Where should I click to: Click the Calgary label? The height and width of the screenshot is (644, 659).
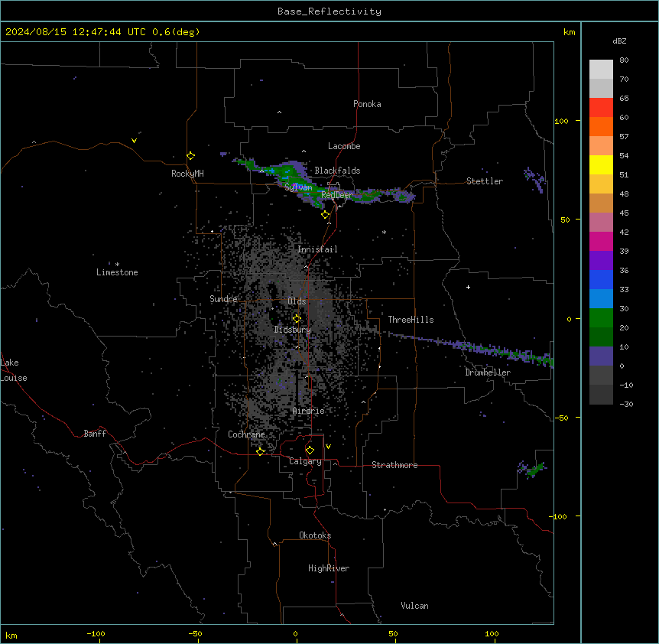[x=305, y=461]
